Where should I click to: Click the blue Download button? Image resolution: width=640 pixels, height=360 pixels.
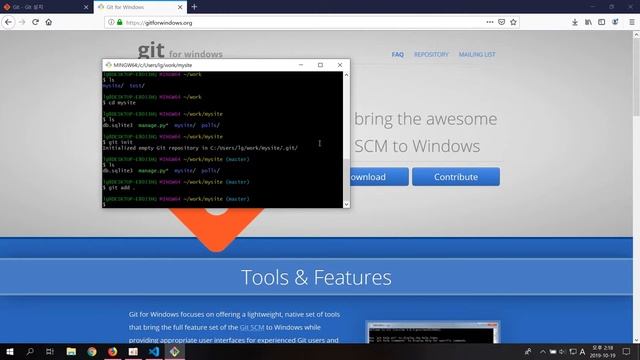coord(379,177)
